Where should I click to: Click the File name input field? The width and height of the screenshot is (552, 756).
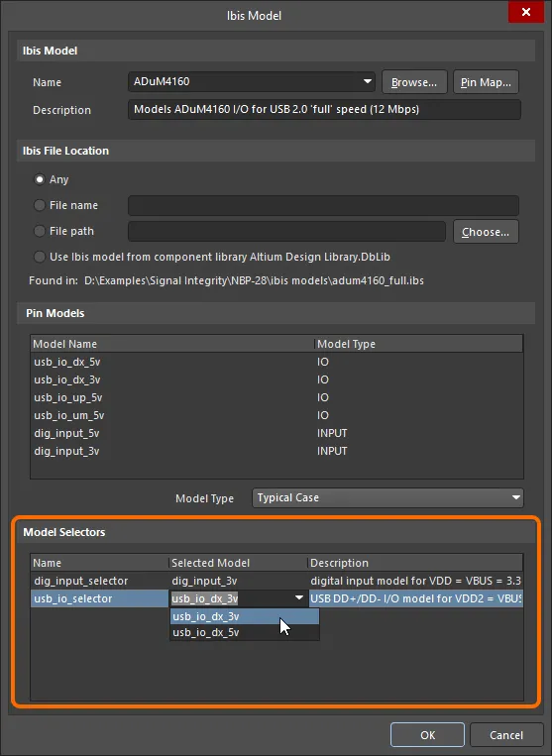pyautogui.click(x=323, y=205)
